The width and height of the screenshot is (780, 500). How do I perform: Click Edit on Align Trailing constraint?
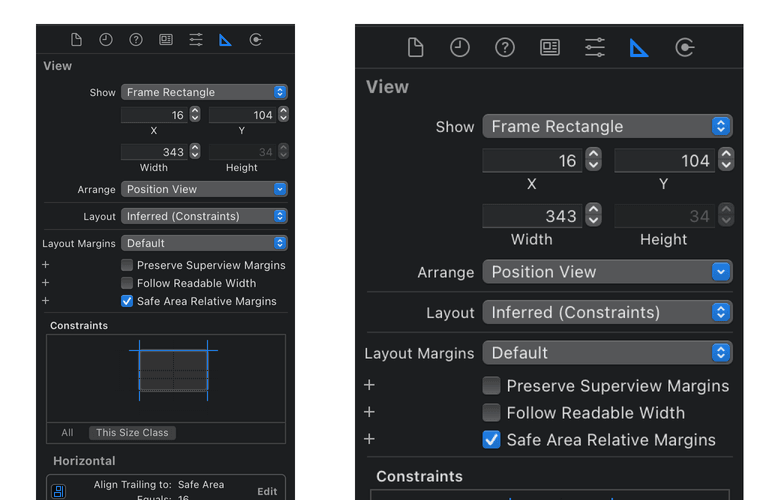click(x=267, y=492)
